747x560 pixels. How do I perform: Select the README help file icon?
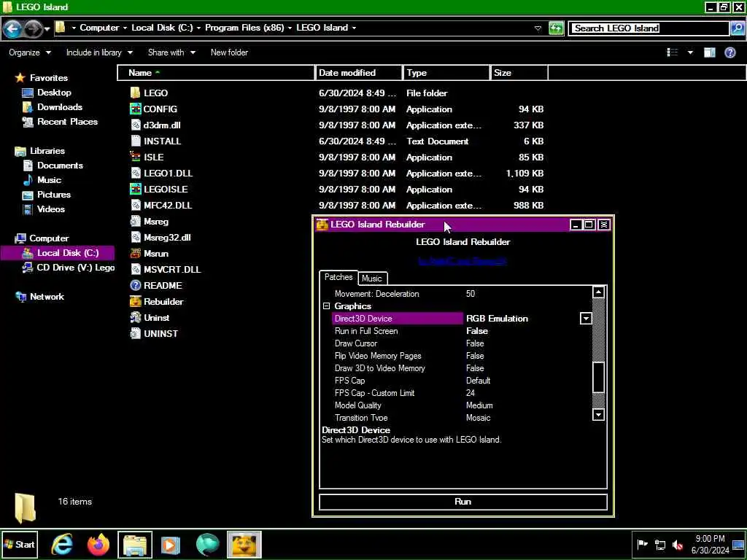pyautogui.click(x=135, y=285)
